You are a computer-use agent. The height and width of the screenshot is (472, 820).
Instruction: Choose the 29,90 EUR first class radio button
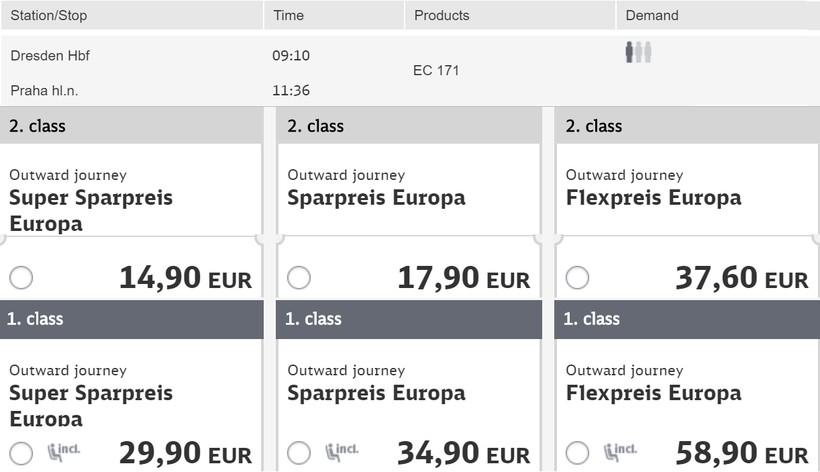(x=20, y=452)
